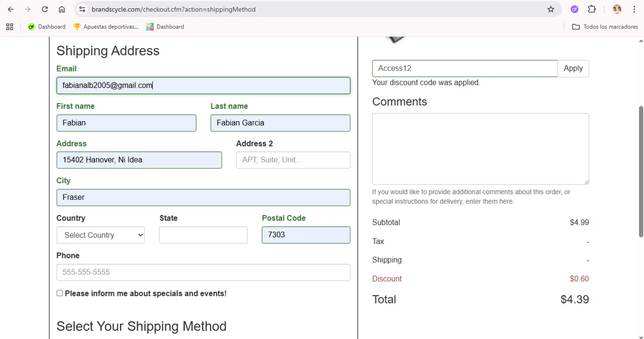Image resolution: width=644 pixels, height=339 pixels.
Task: Click inside the Comments text area
Action: (480, 149)
